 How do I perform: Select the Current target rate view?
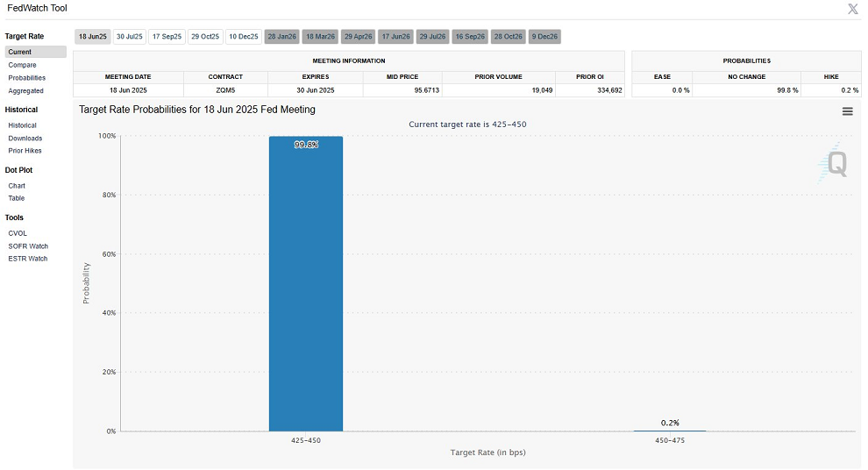35,52
